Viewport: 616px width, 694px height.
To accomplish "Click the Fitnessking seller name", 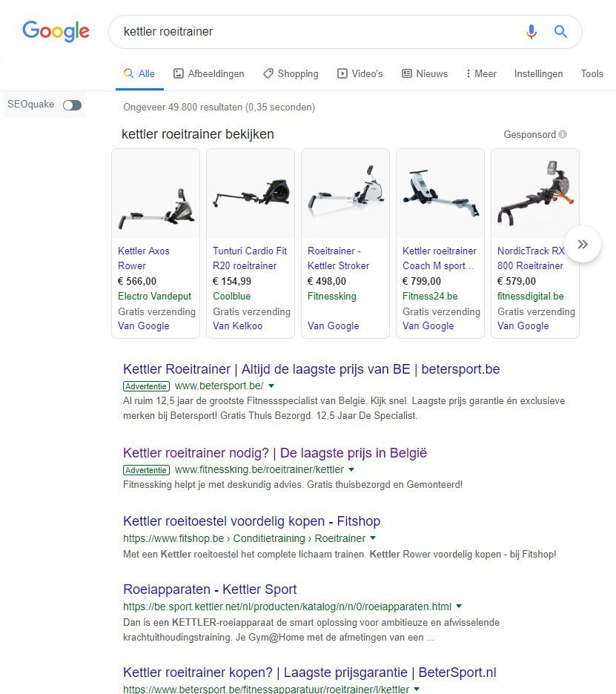I will (332, 296).
